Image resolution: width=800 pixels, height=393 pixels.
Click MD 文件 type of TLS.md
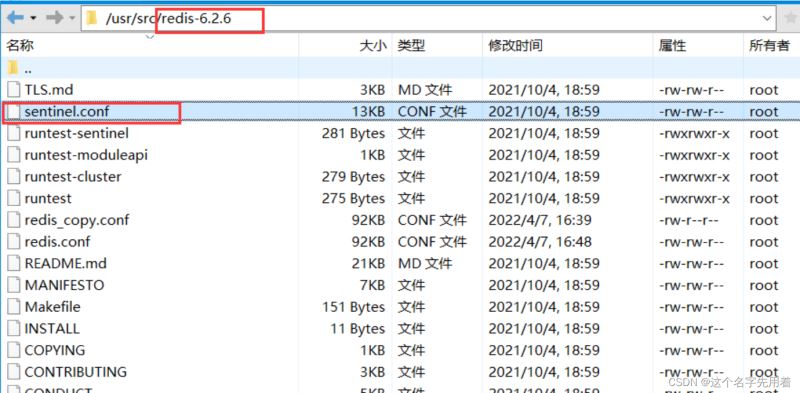click(x=425, y=90)
